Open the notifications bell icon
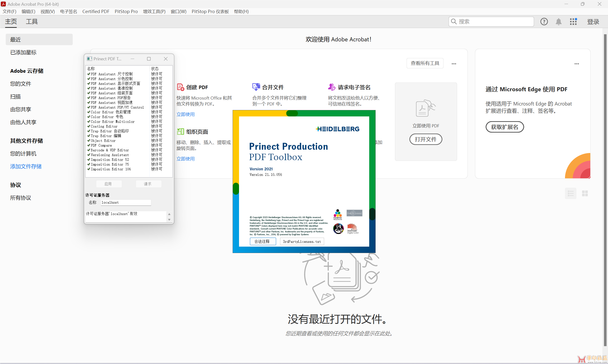This screenshot has height=364, width=608. 558,22
